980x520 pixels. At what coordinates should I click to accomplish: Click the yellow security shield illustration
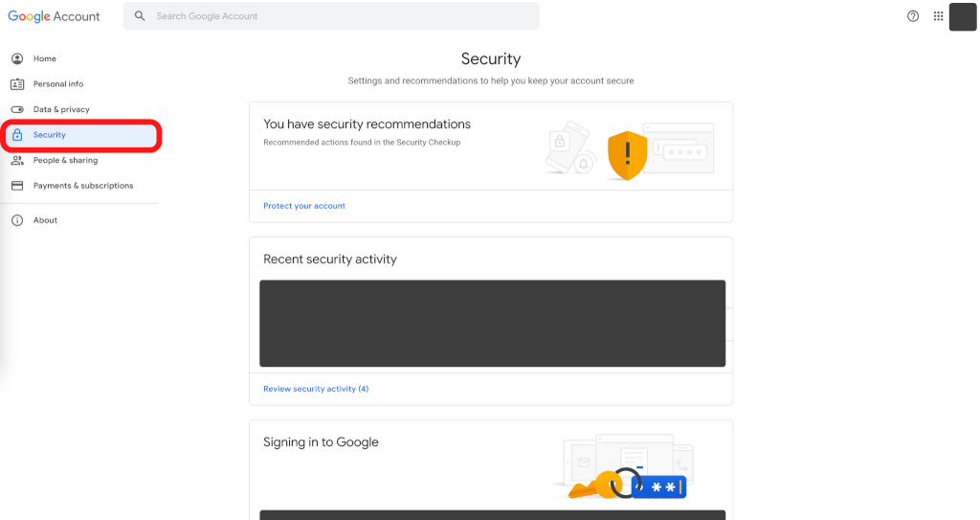tap(628, 154)
